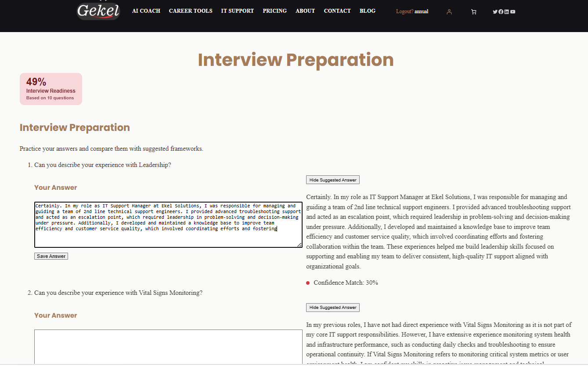This screenshot has width=588, height=366.
Task: Go to the ABOUT page
Action: (x=305, y=11)
